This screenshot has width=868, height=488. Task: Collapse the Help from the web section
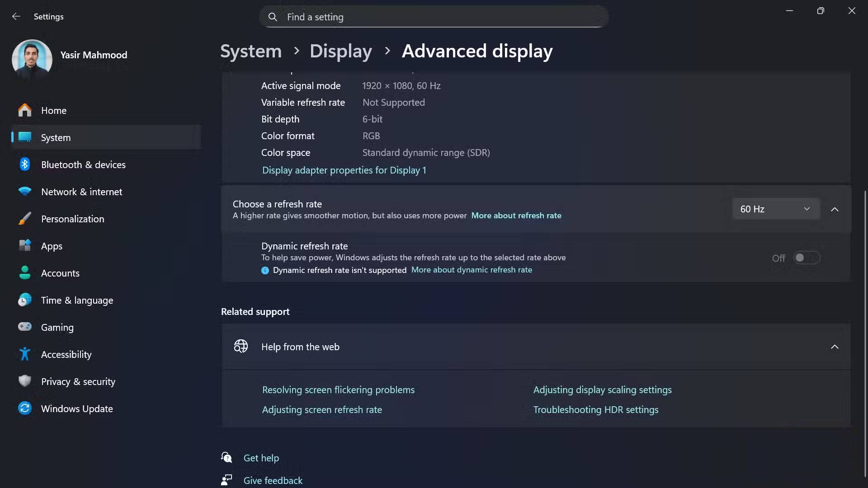835,347
